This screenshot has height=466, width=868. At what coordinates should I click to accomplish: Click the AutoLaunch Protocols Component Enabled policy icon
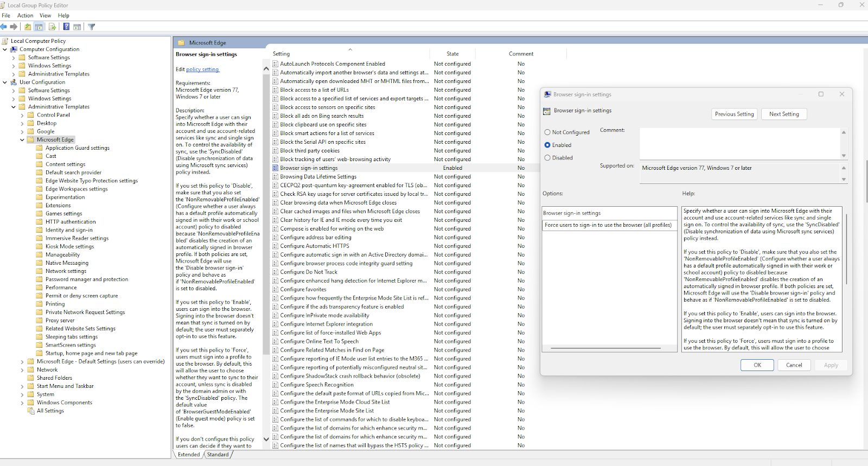[x=276, y=64]
